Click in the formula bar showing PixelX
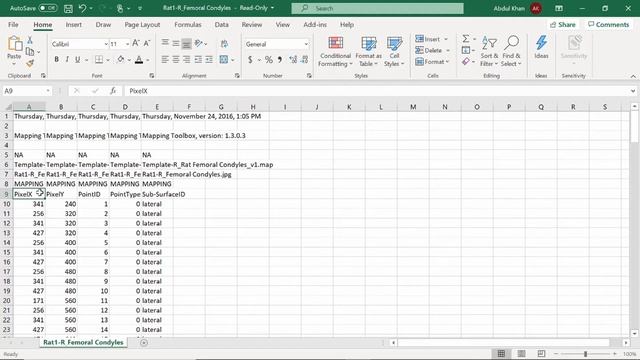The image size is (640, 360). point(376,91)
